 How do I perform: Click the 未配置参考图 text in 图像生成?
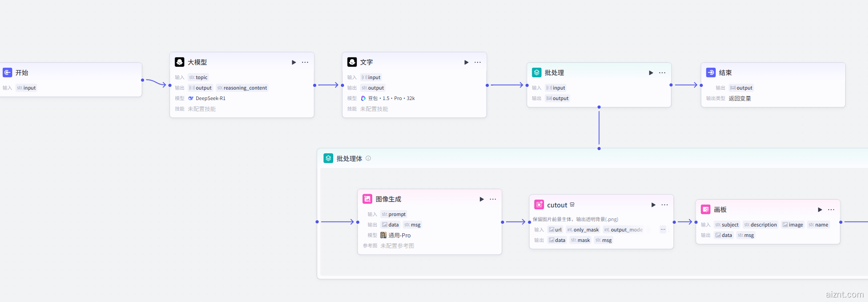pyautogui.click(x=397, y=246)
